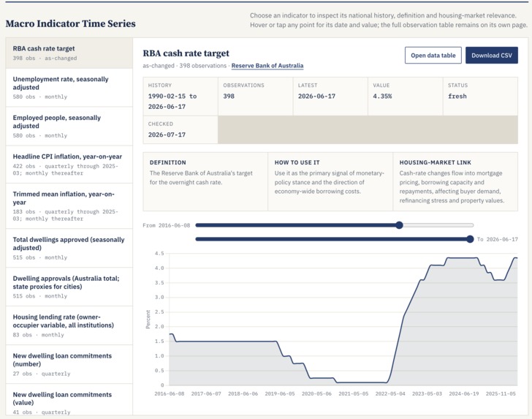Click the Macro Indicator Time Series heading
532x419 pixels.
(71, 23)
